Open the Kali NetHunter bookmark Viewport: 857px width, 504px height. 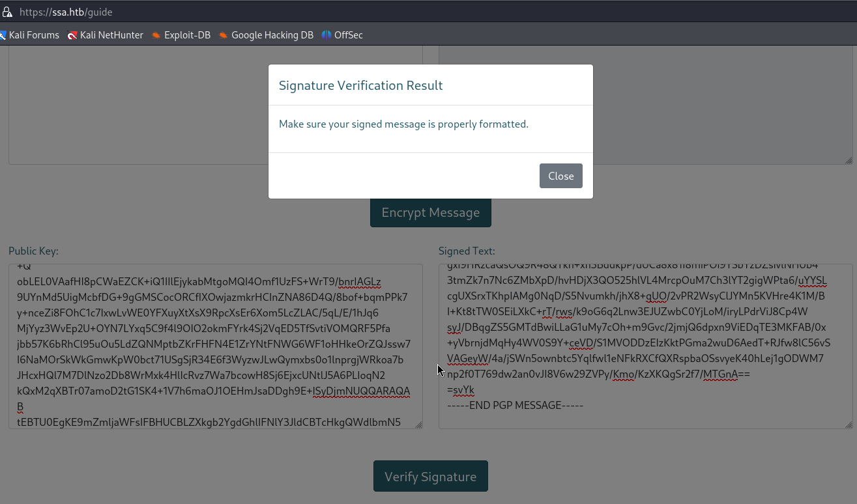click(106, 35)
